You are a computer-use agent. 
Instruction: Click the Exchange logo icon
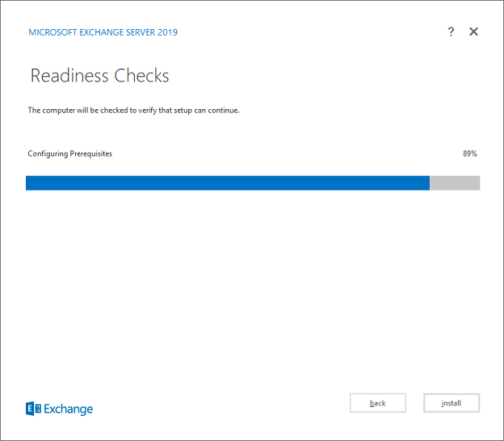[x=33, y=409]
